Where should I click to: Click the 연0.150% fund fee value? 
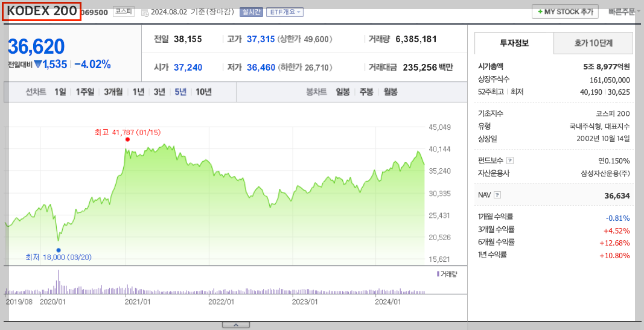tap(614, 161)
